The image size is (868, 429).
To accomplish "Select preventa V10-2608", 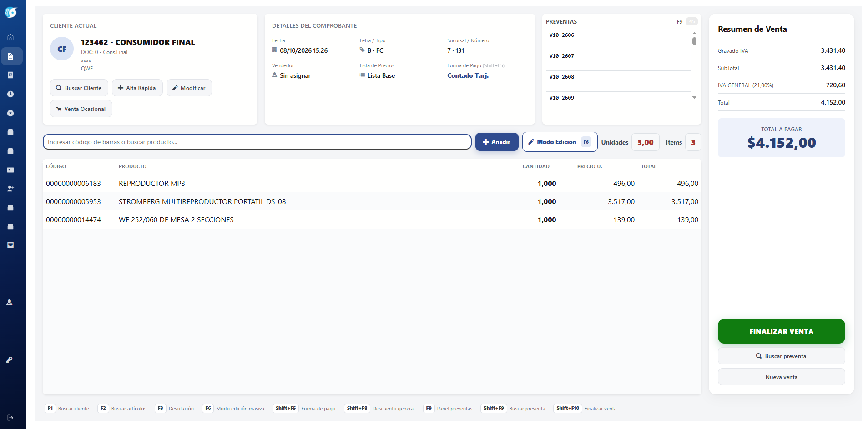I will [618, 81].
